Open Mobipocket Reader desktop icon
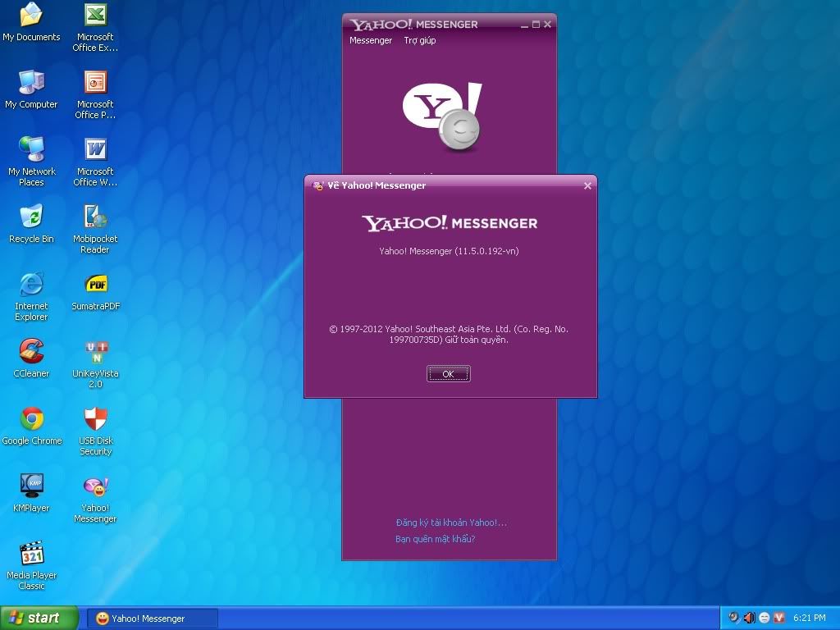The height and width of the screenshot is (630, 840). (95, 230)
